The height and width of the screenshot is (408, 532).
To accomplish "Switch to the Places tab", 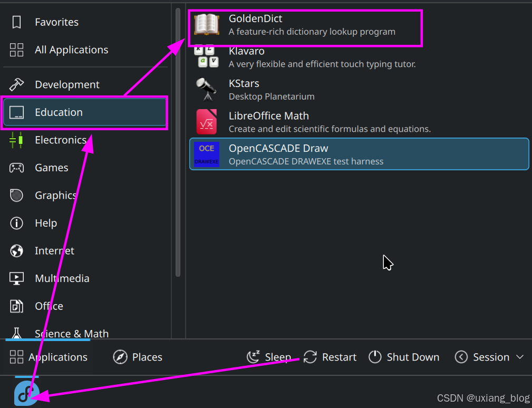I will click(138, 357).
